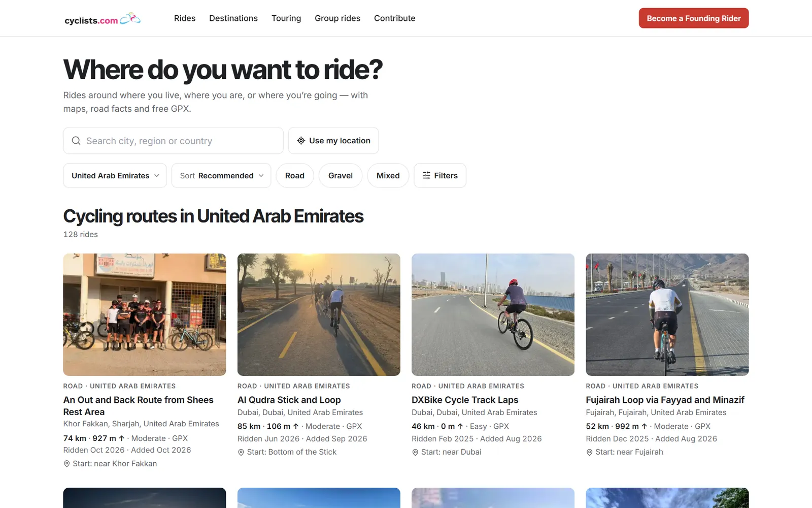Click the 128 rides count text

81,234
